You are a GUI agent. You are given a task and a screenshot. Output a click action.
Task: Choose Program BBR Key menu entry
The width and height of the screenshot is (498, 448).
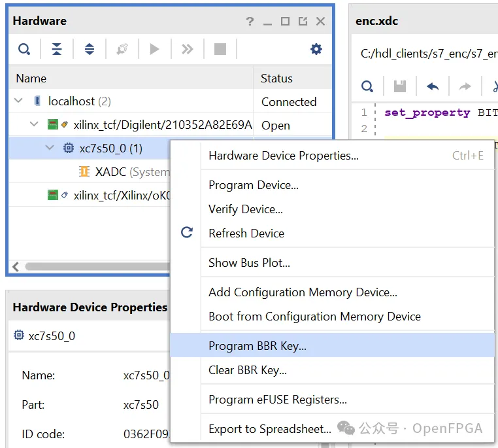[333, 345]
